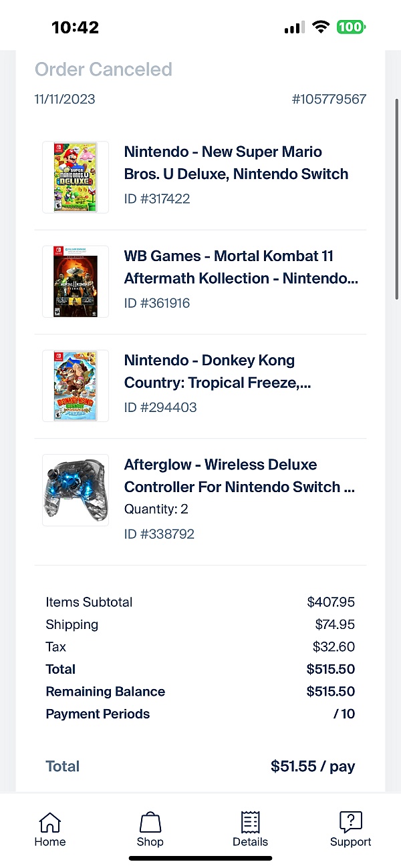Tap order number #105779567

pyautogui.click(x=329, y=99)
